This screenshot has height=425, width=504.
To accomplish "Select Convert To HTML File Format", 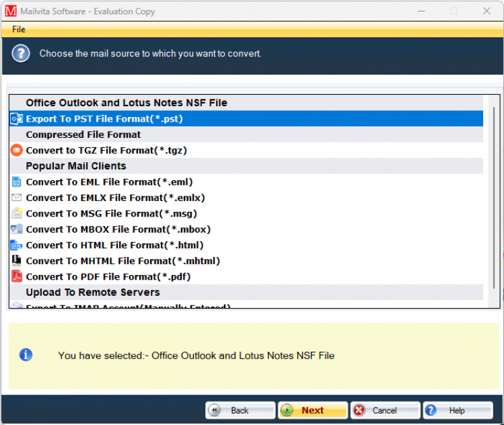I will 246,245.
